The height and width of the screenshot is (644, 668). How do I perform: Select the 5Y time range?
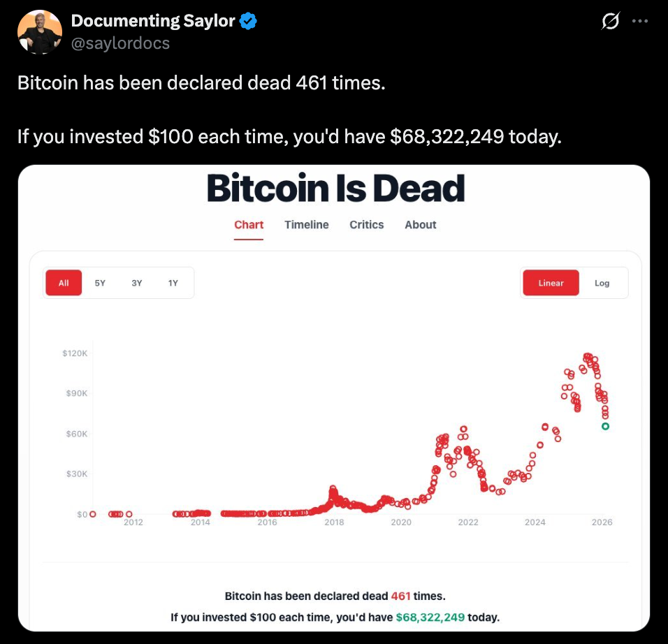[100, 283]
